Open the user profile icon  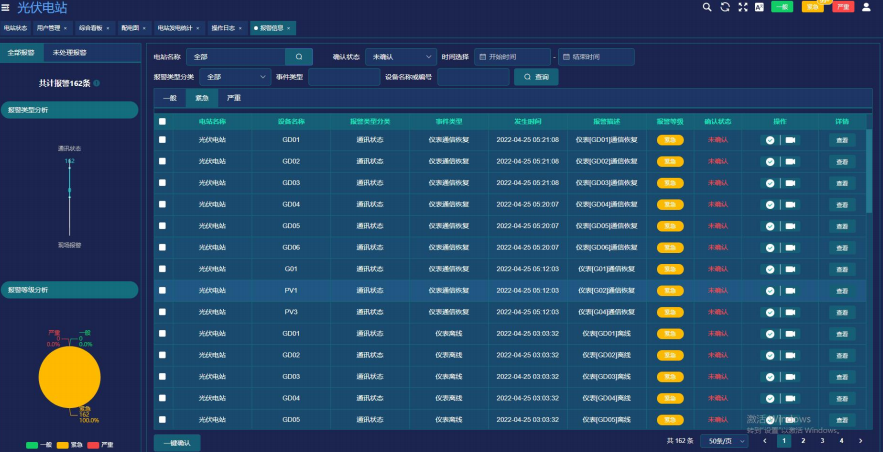(x=869, y=7)
